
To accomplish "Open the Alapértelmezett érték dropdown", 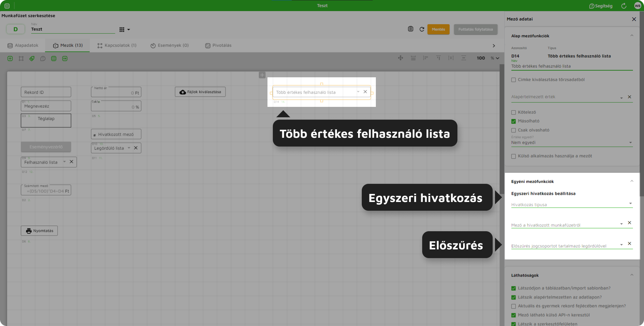I will coord(622,98).
